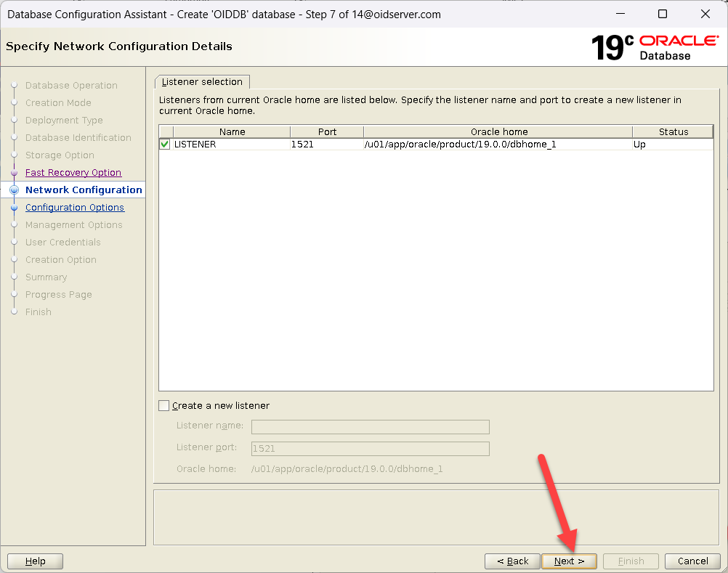Go to Fast Recovery Option step
The image size is (728, 573).
[73, 172]
